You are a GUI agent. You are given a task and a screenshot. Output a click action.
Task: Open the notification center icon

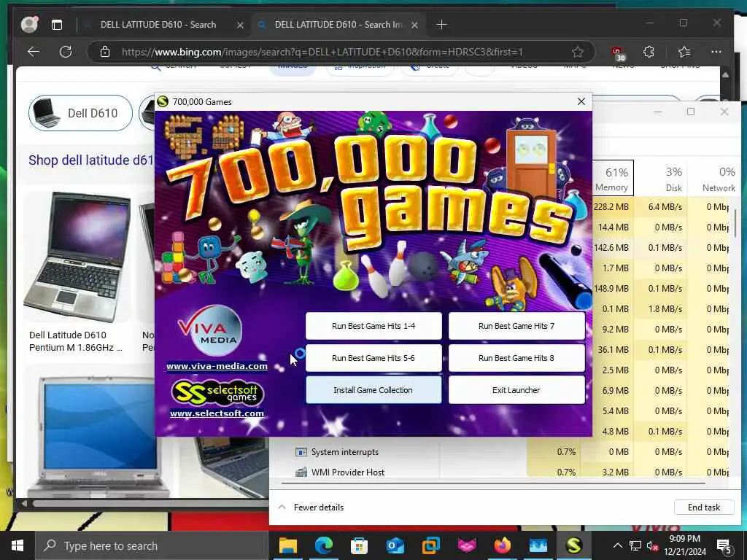click(x=724, y=547)
